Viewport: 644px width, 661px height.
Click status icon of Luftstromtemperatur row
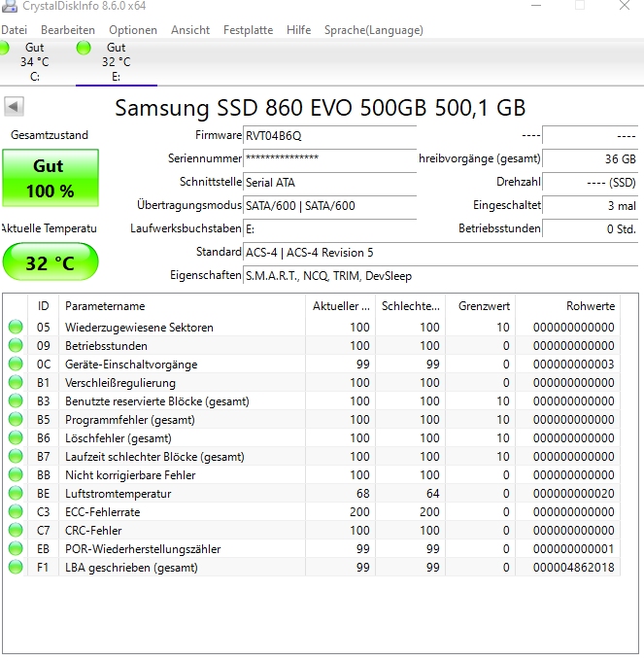pos(16,493)
